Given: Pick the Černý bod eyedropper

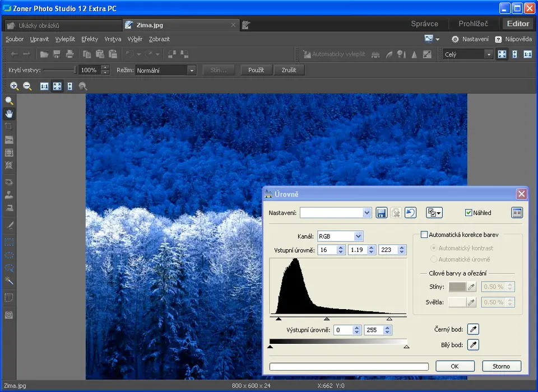Looking at the screenshot, I should (473, 329).
